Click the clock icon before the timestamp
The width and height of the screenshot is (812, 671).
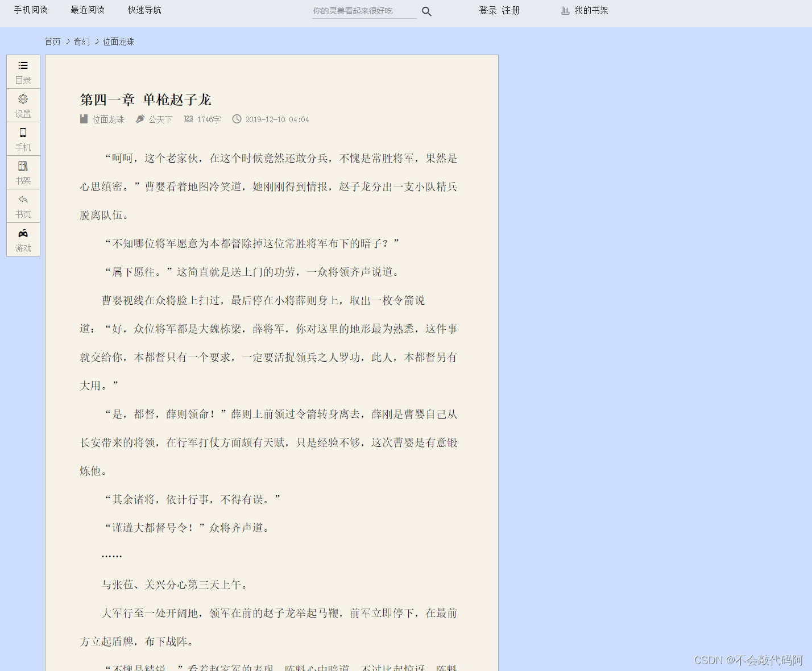(x=237, y=119)
